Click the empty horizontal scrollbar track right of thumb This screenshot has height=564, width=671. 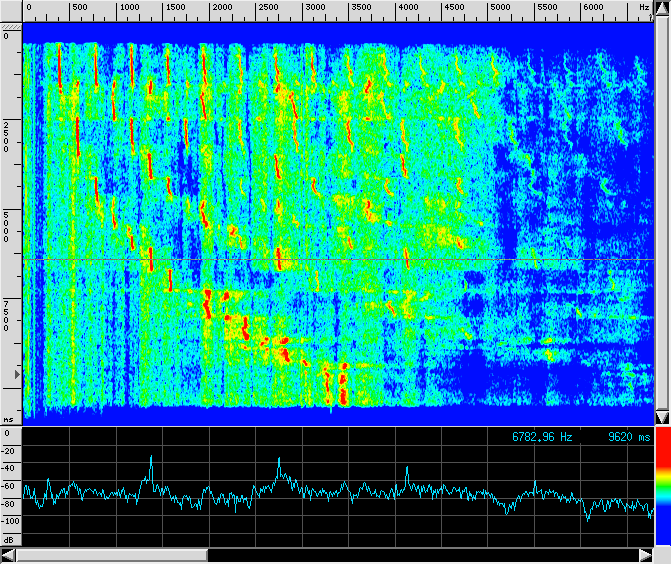[420, 555]
